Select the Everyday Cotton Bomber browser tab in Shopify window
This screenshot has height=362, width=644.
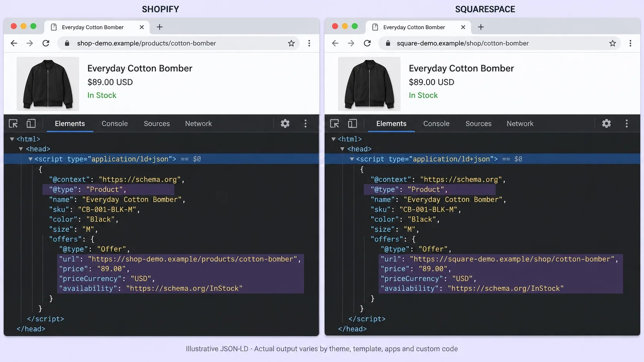coord(97,27)
